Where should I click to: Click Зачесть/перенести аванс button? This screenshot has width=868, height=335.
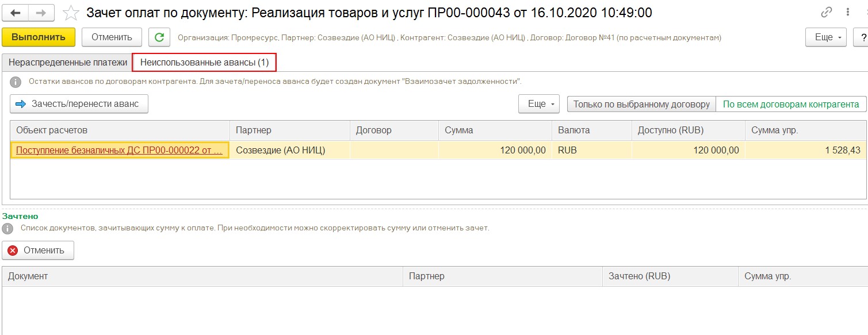(79, 104)
